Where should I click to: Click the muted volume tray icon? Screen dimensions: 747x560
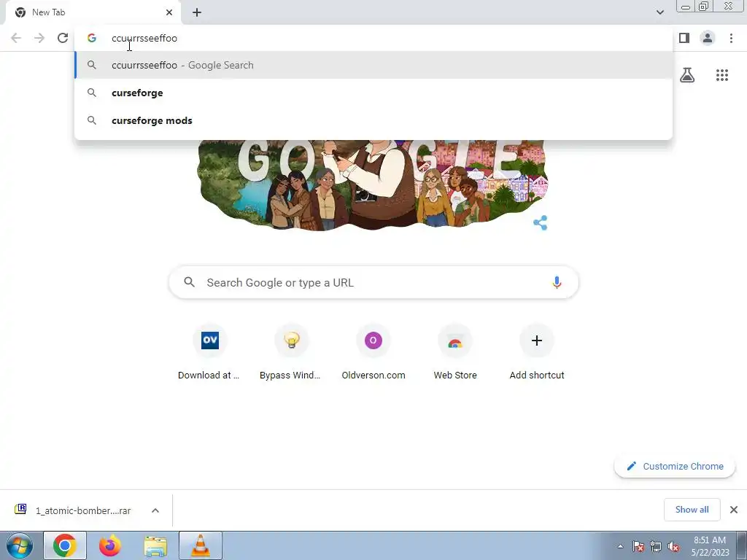673,546
